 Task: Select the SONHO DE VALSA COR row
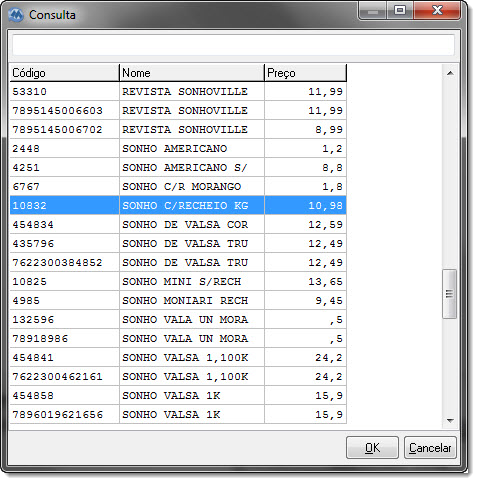pyautogui.click(x=178, y=224)
